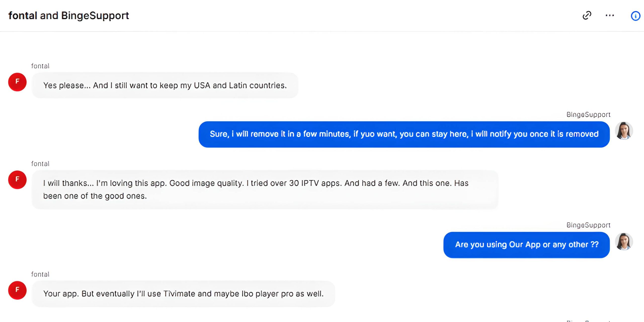Click fontal's avatar beside the 'I will thanks' message
The image size is (644, 322).
click(x=17, y=180)
